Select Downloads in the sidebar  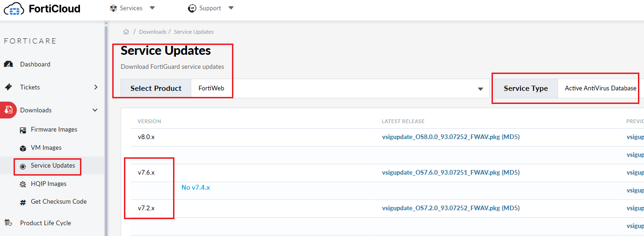coord(36,110)
